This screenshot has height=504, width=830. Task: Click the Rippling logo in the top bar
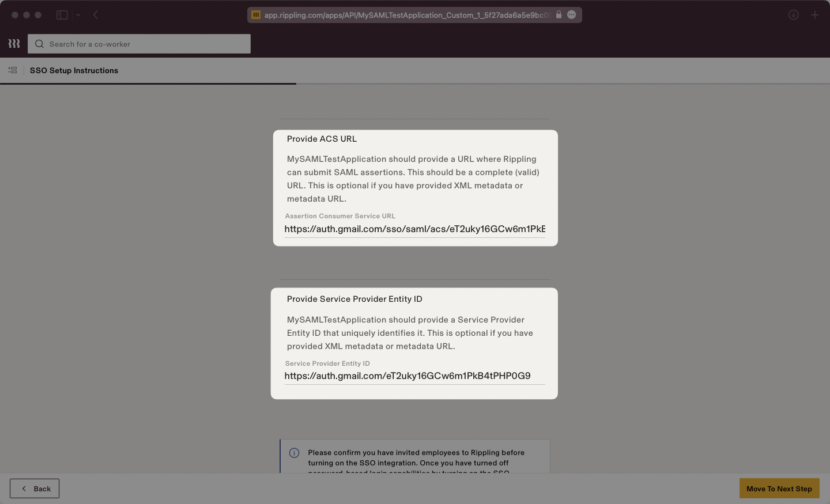13,43
